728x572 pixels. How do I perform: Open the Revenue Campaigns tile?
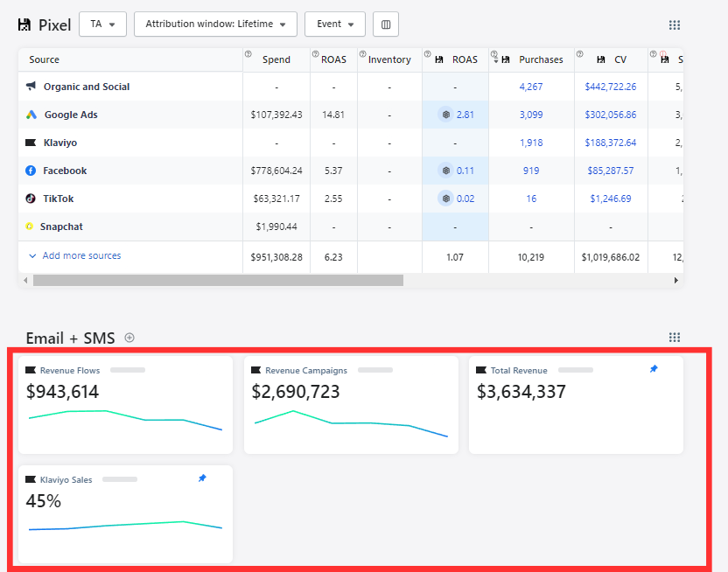(351, 405)
